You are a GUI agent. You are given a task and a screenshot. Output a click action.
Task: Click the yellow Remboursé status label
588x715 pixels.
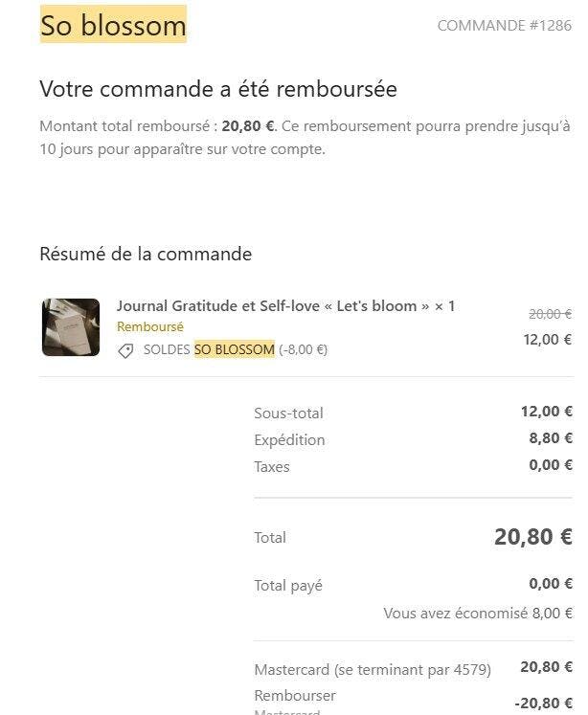[149, 327]
